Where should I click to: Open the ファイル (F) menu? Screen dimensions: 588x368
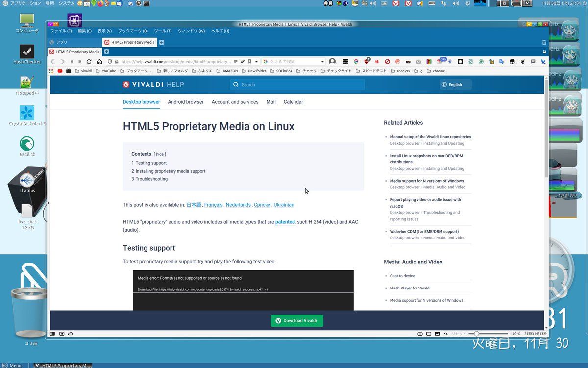point(61,31)
